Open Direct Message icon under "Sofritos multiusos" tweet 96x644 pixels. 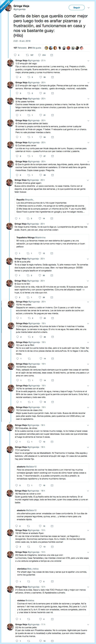pyautogui.click(x=52, y=380)
